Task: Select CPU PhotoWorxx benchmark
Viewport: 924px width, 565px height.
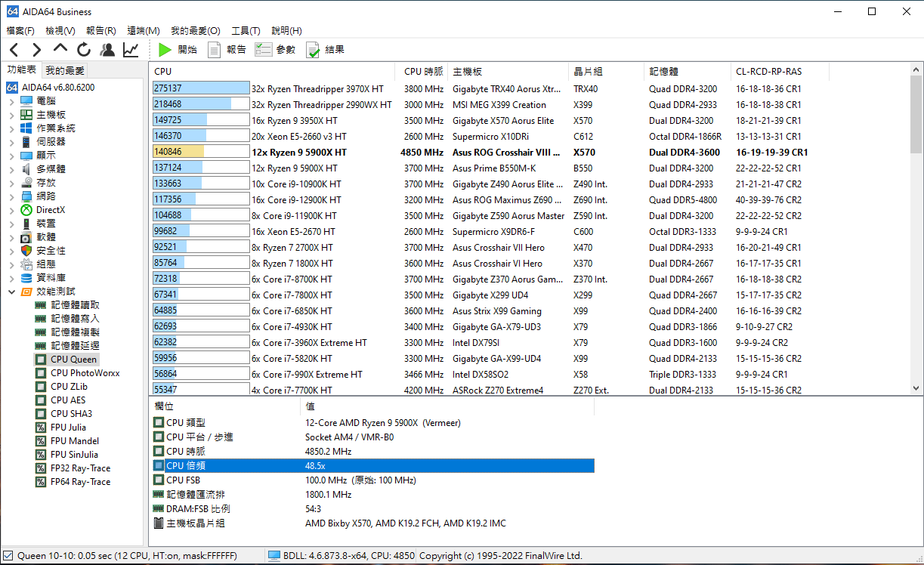Action: [x=85, y=373]
